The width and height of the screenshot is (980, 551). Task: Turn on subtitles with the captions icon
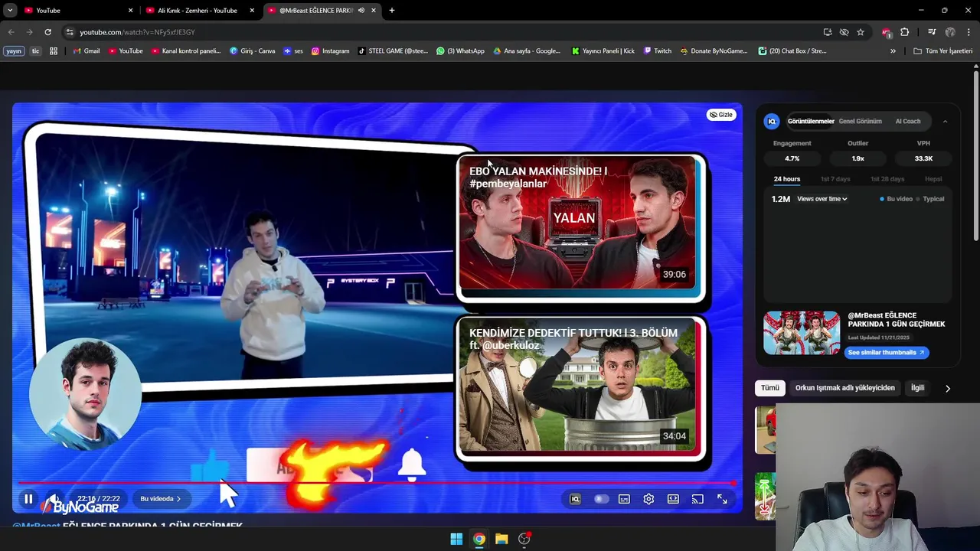(x=624, y=499)
